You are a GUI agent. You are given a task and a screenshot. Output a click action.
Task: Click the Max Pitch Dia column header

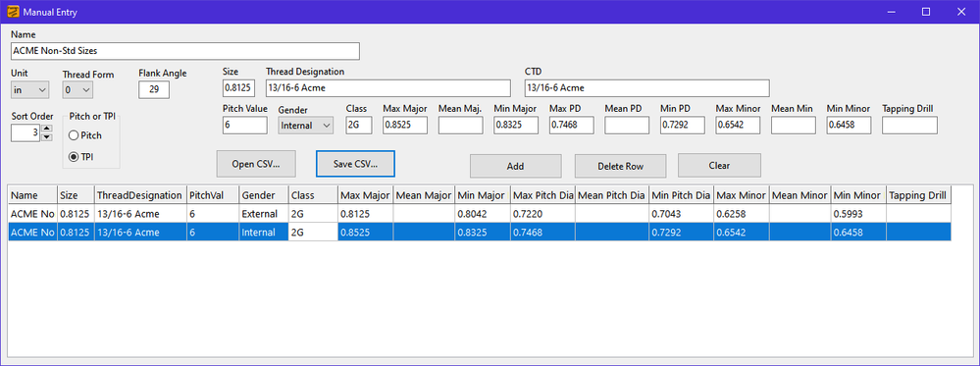543,196
